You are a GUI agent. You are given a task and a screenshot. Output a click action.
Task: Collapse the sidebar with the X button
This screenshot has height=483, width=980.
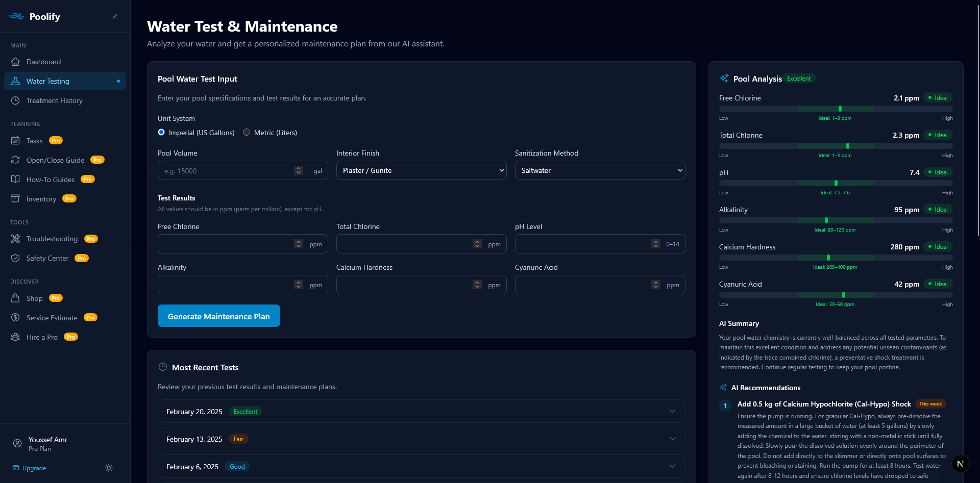115,16
